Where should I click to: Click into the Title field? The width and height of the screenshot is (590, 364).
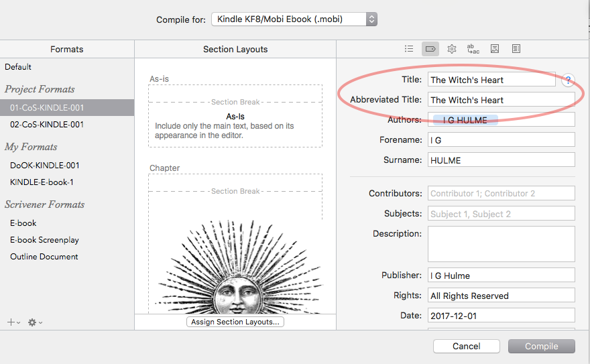[x=491, y=80]
